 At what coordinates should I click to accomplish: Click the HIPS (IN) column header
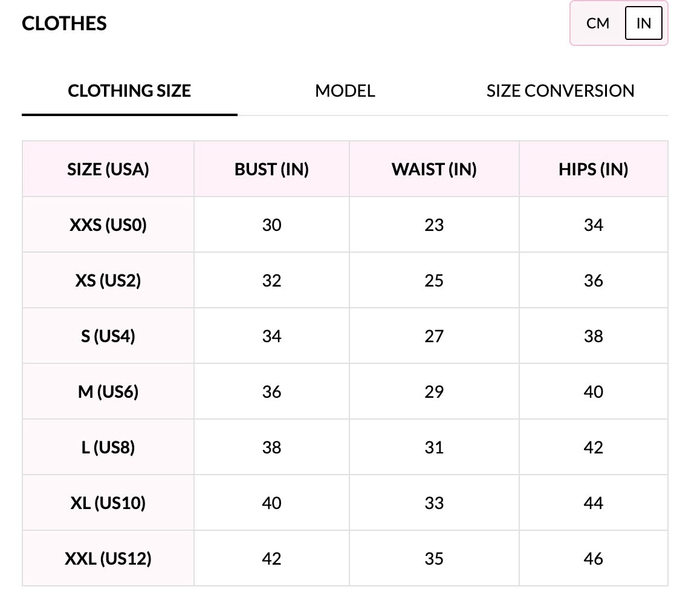click(593, 169)
